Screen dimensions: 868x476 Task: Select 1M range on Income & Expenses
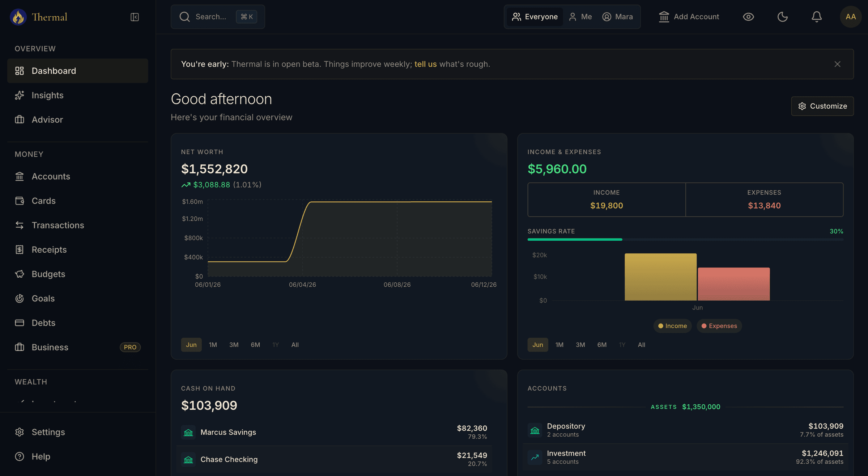pos(559,345)
